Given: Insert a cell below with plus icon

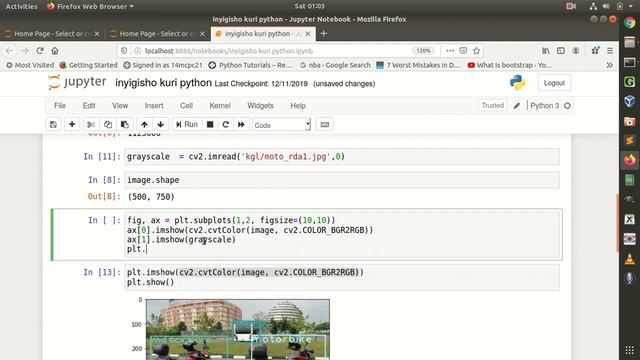Looking at the screenshot, I should click(x=72, y=124).
